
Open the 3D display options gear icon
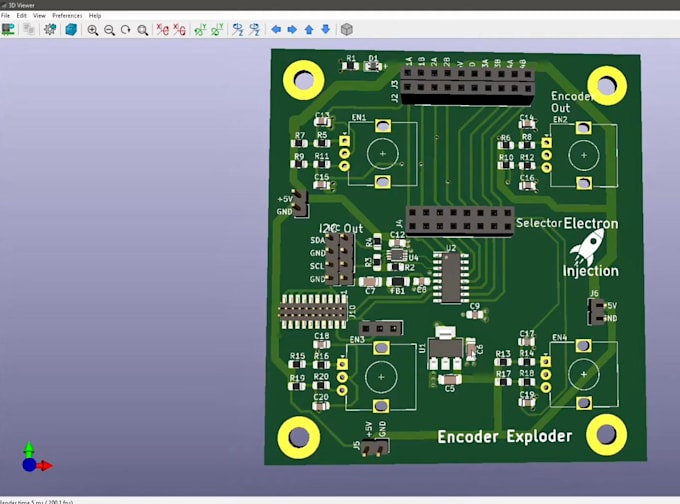coord(50,29)
